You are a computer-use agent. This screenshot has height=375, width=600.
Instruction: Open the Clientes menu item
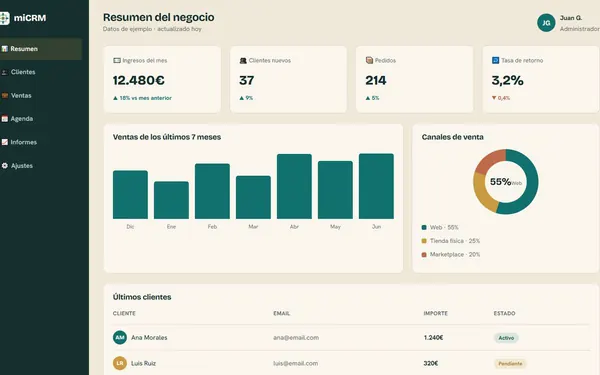[x=40, y=72]
